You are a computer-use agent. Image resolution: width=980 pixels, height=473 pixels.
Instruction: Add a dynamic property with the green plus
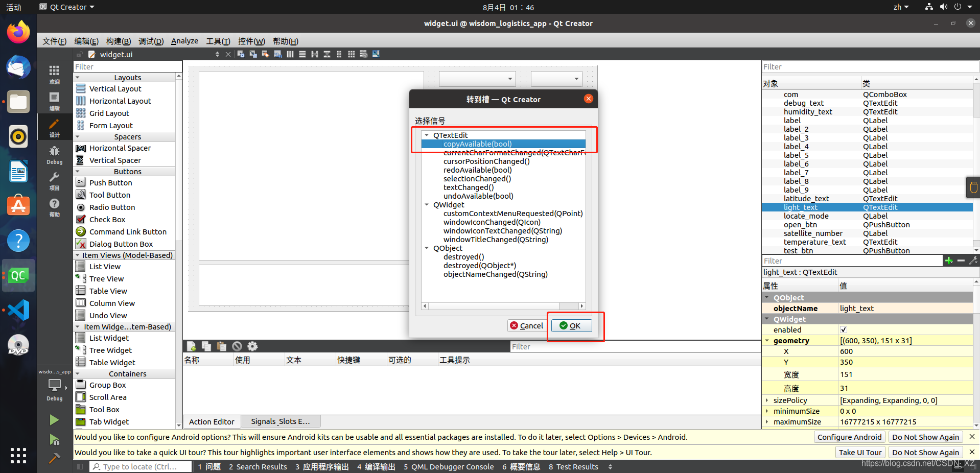click(949, 261)
